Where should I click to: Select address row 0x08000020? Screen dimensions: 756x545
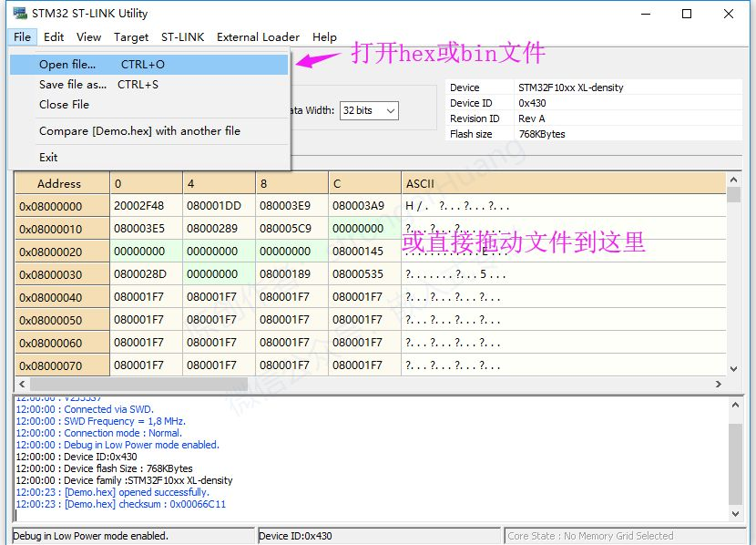62,252
